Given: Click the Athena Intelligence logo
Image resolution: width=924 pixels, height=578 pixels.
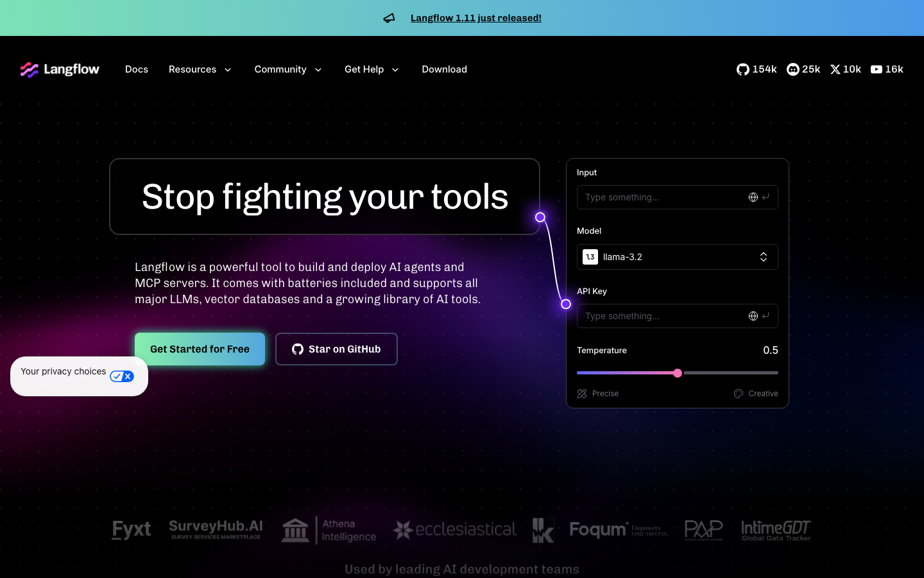Looking at the screenshot, I should point(329,530).
